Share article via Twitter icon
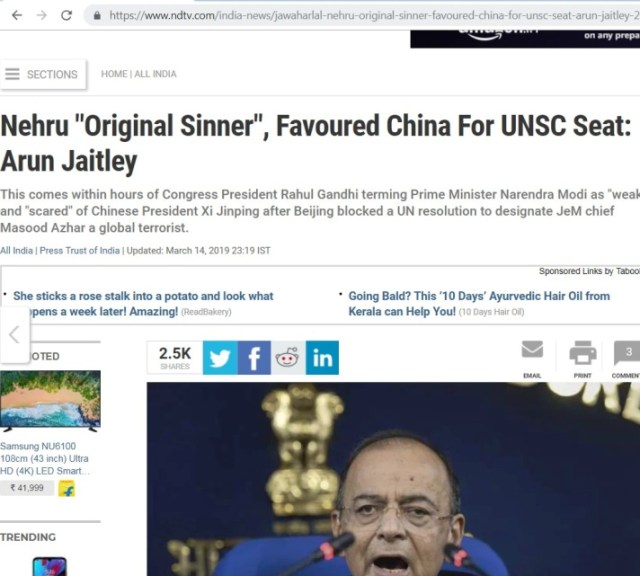This screenshot has height=576, width=640. pos(220,358)
